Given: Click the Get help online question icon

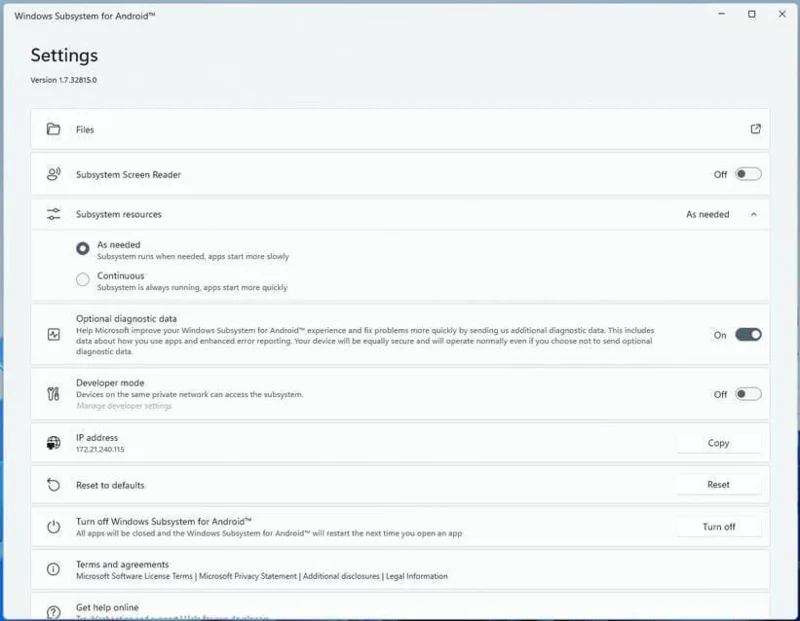Looking at the screenshot, I should pos(53,611).
